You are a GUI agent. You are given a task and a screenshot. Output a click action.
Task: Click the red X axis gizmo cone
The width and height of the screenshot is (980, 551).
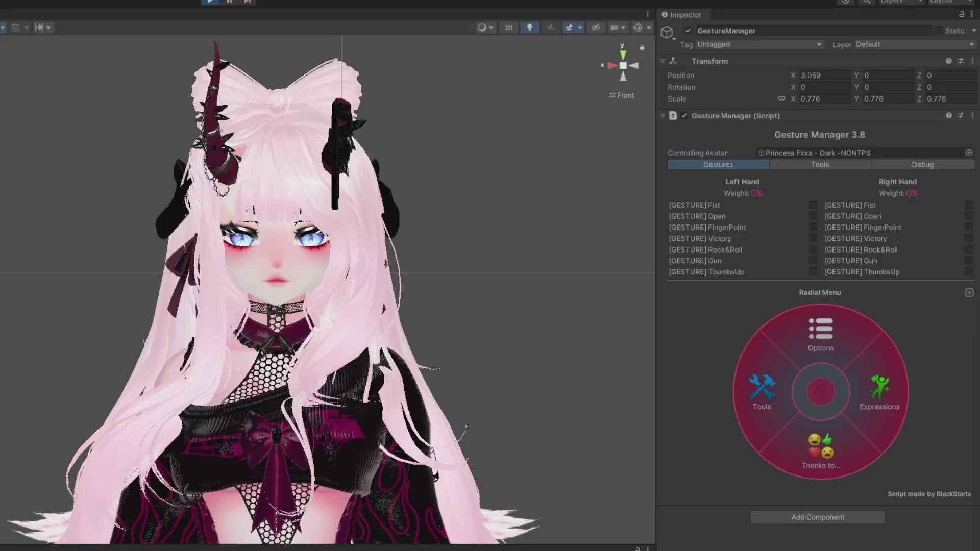point(611,66)
